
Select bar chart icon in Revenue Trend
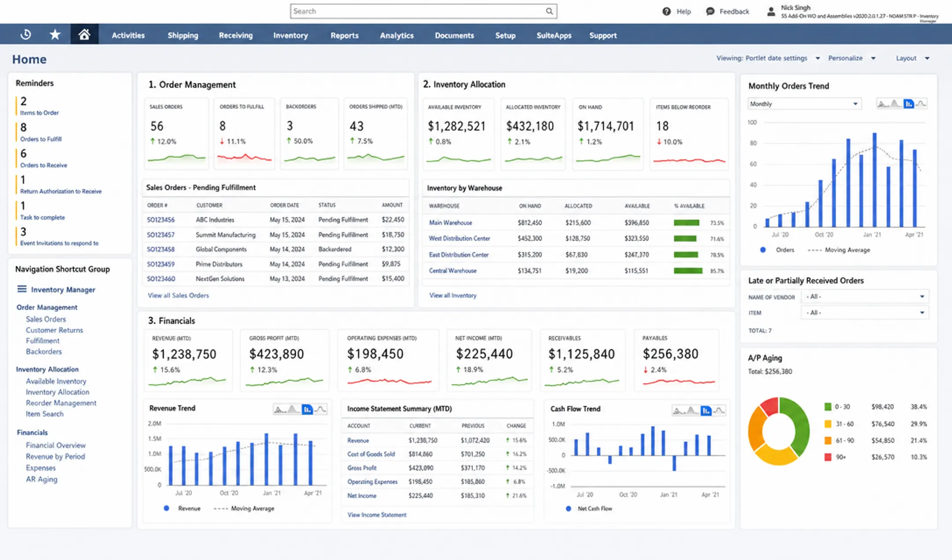pos(307,409)
